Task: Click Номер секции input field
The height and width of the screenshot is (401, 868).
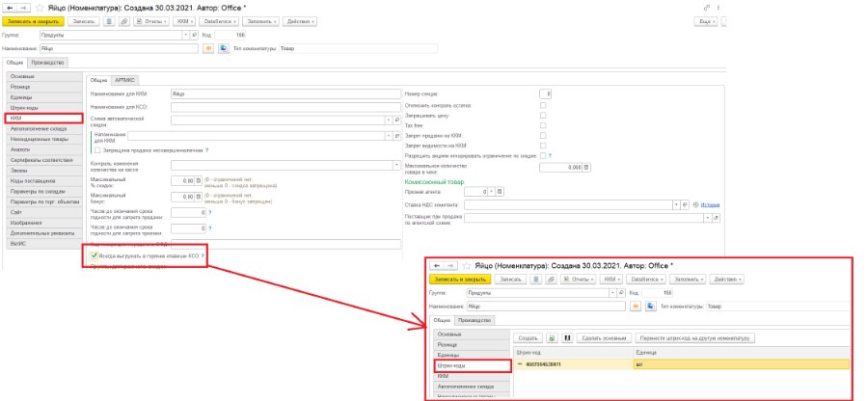Action: click(x=545, y=94)
